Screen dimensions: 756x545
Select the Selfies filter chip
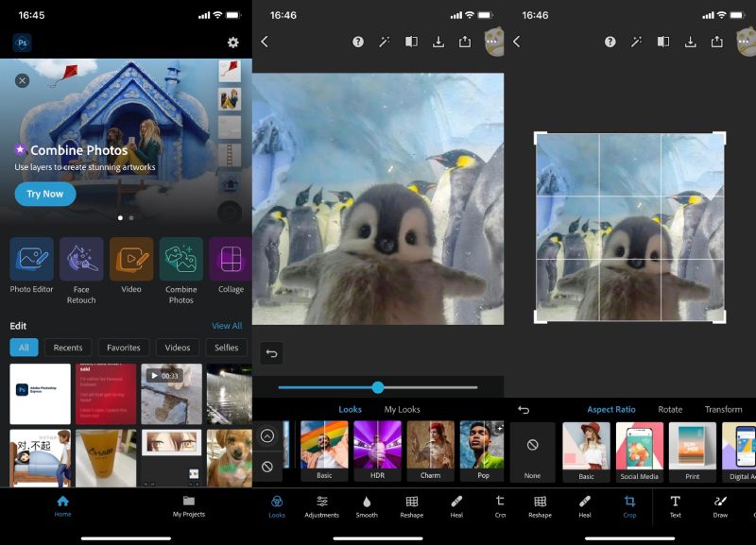point(227,348)
